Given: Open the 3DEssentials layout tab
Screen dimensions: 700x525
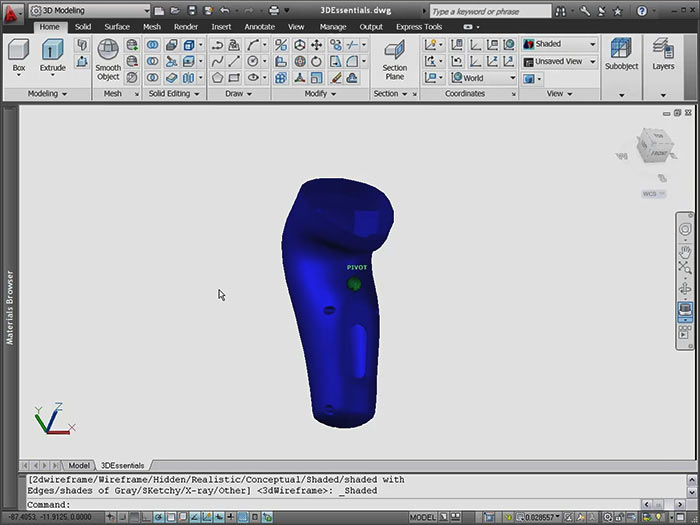Looking at the screenshot, I should 122,465.
